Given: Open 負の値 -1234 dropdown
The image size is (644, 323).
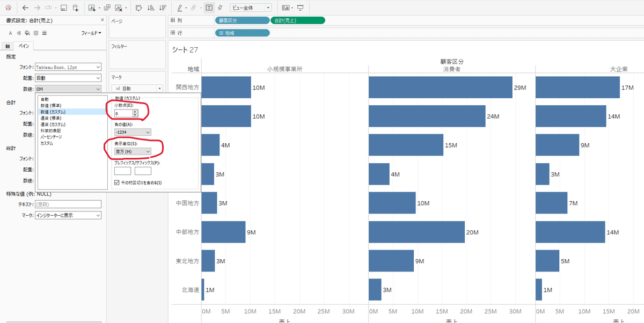Looking at the screenshot, I should pos(133,132).
